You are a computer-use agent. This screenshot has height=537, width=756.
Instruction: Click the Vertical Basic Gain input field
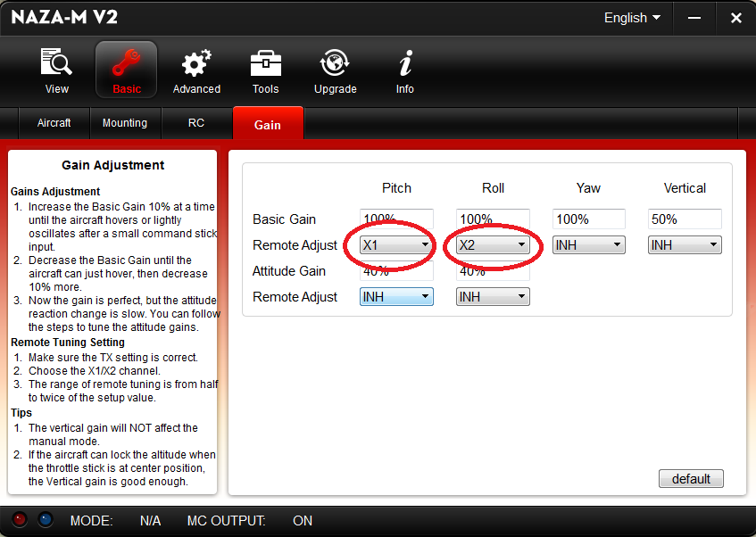click(684, 219)
